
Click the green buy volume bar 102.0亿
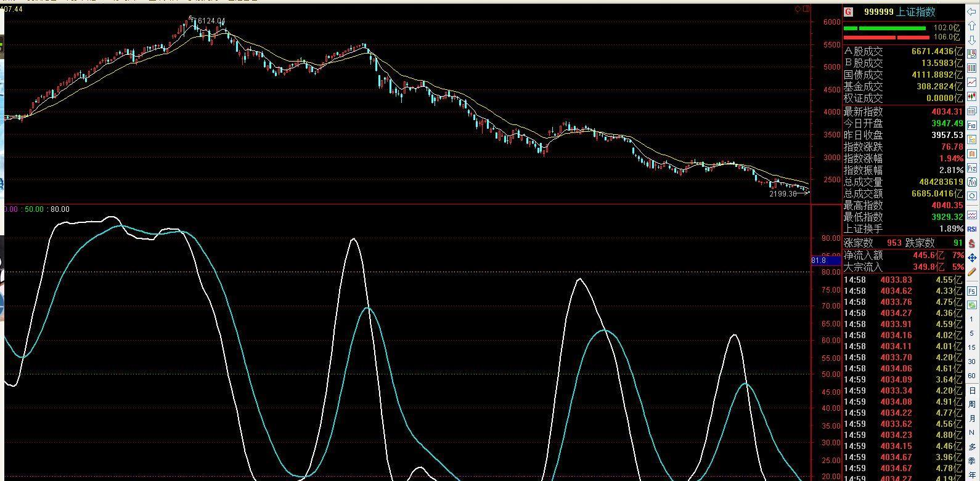(x=884, y=28)
